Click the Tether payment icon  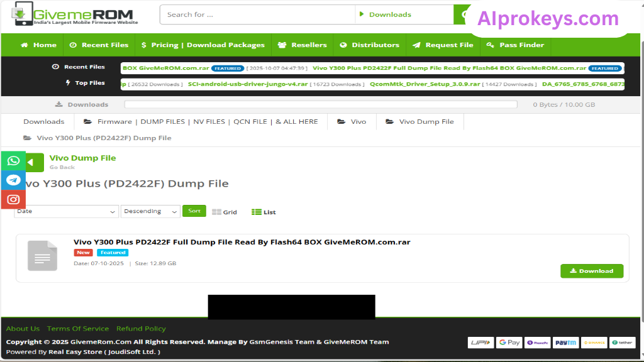622,343
